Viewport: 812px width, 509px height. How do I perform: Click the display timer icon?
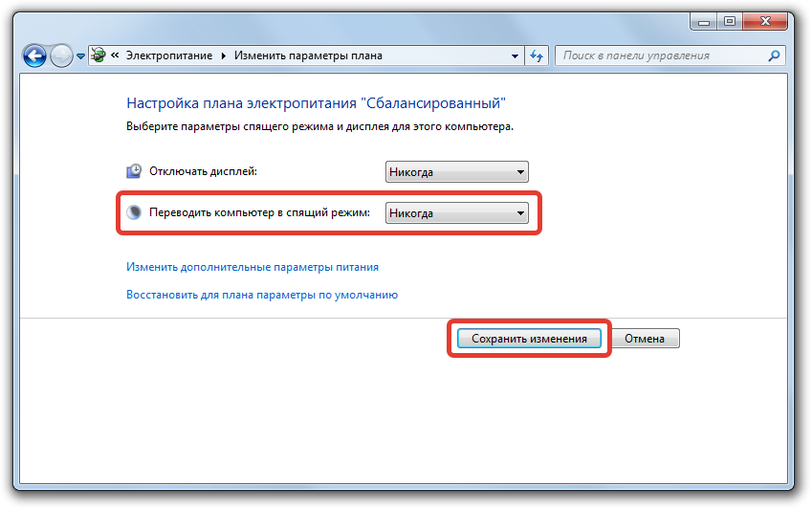point(134,171)
